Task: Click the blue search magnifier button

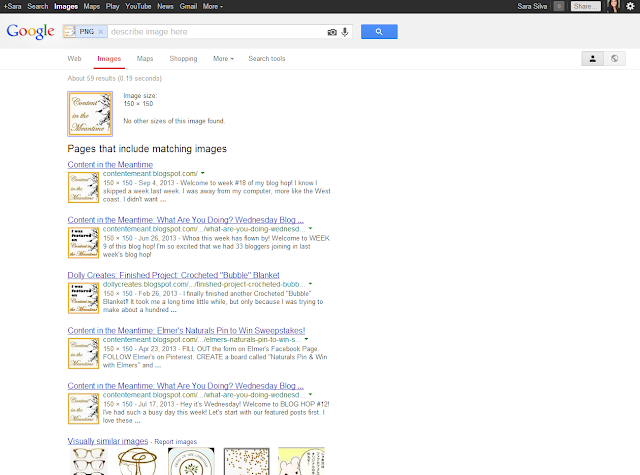Action: pyautogui.click(x=379, y=31)
